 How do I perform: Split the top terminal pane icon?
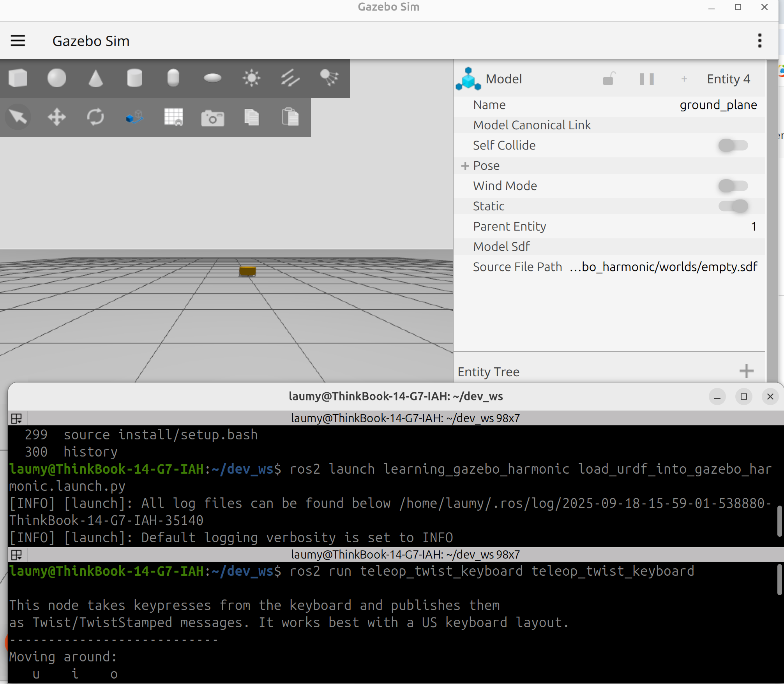coord(17,419)
